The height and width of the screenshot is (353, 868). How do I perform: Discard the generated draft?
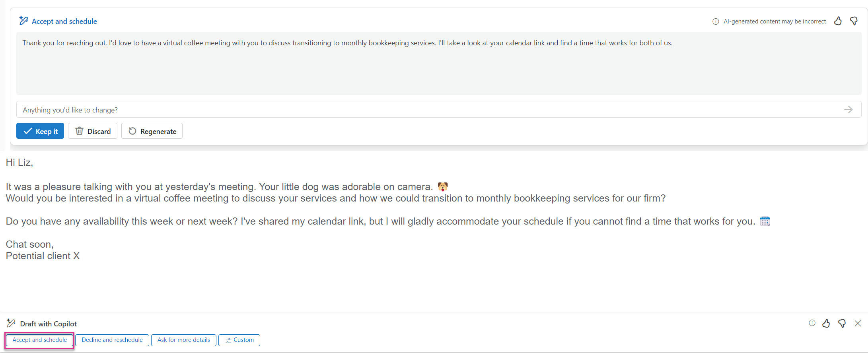point(93,131)
